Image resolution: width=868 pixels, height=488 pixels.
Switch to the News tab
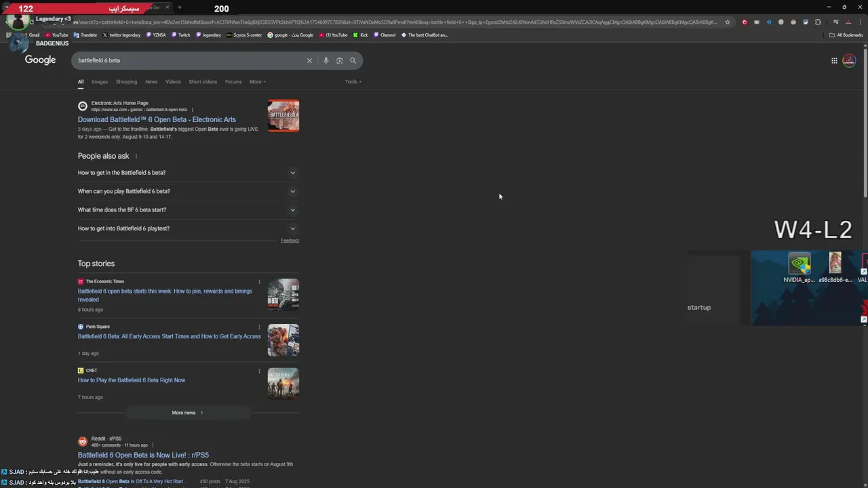click(x=151, y=82)
